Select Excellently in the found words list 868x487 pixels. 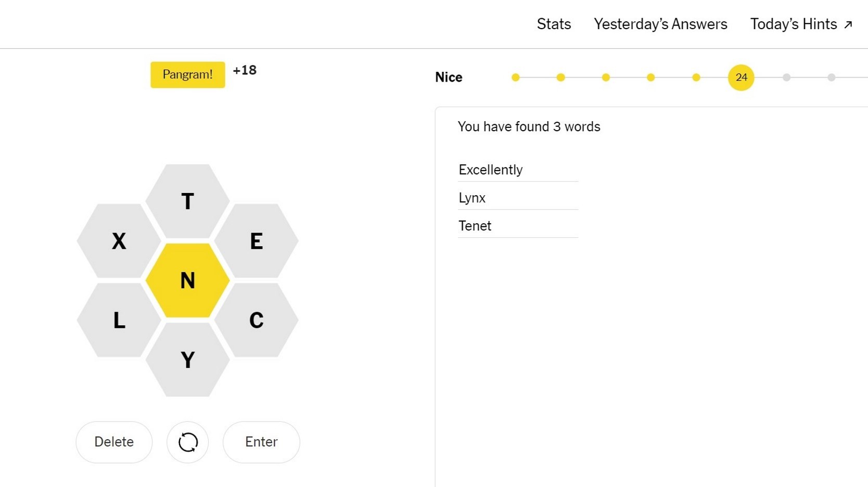(490, 170)
